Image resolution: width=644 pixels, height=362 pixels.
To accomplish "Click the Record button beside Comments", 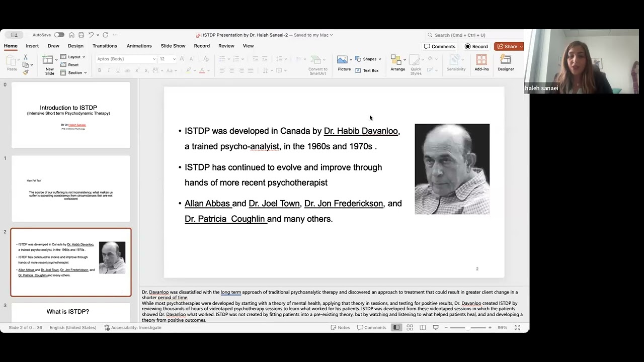I will pos(476,46).
